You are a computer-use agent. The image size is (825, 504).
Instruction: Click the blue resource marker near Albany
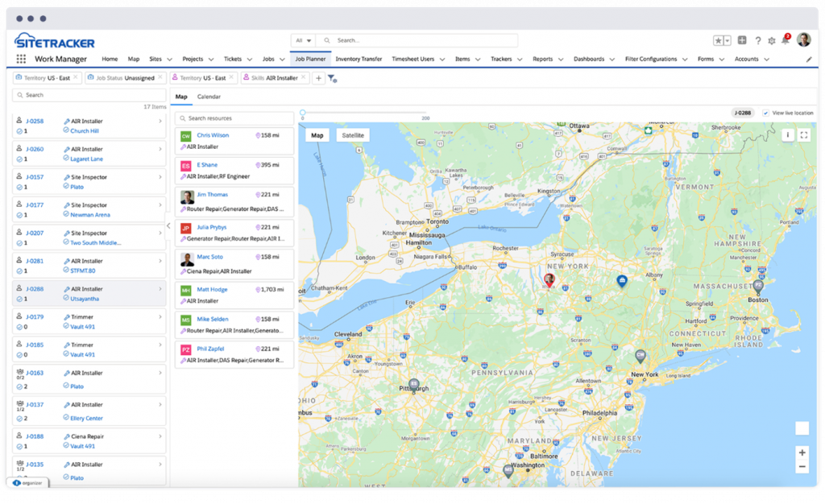point(622,281)
